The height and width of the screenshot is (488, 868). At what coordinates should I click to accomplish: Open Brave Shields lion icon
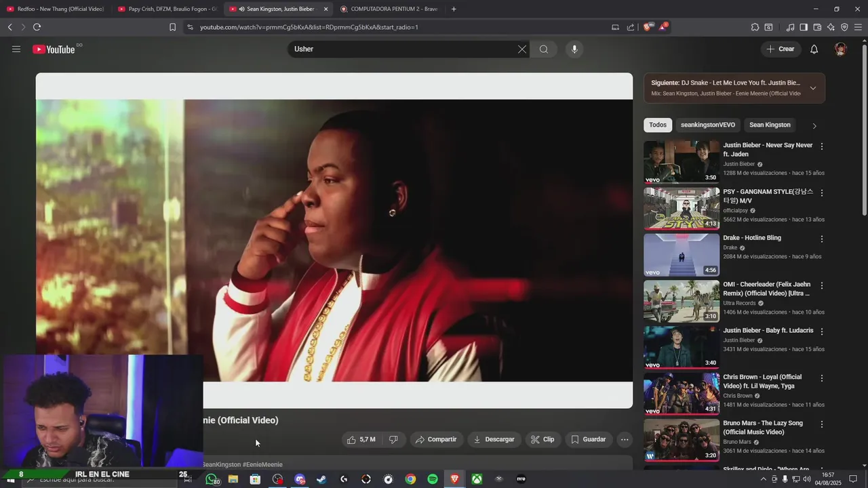point(647,27)
